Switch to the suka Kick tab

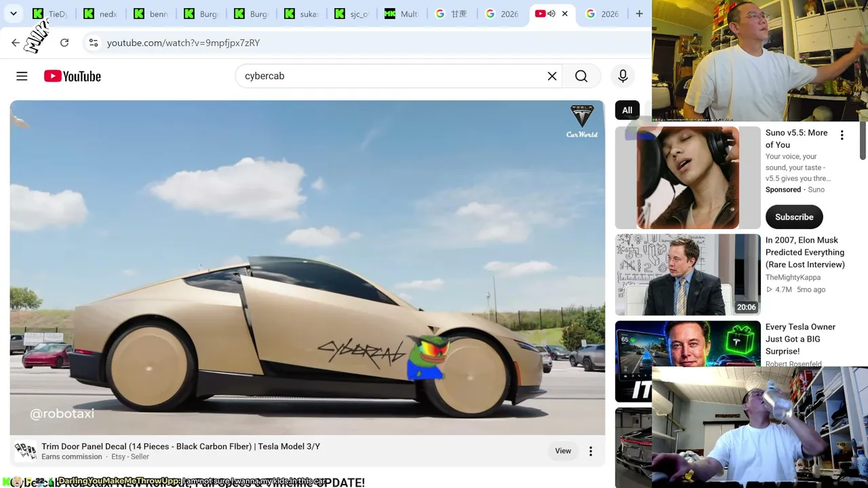pos(302,14)
